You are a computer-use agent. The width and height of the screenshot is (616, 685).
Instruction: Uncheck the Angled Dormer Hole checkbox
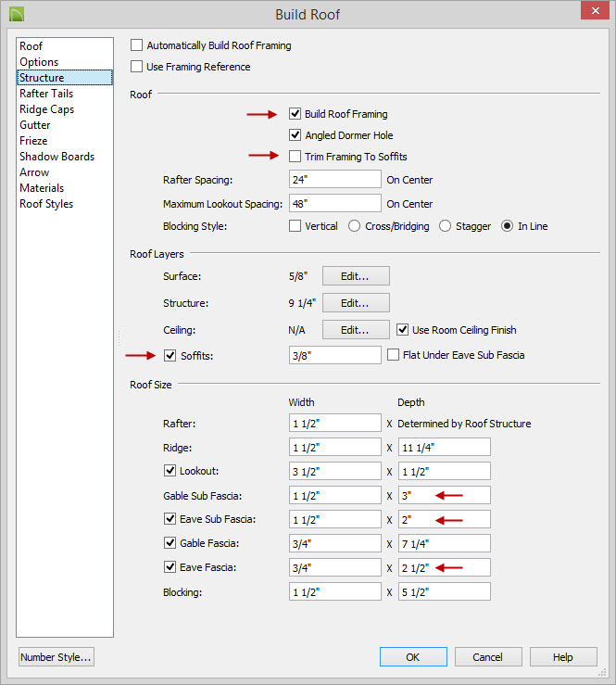tap(295, 135)
